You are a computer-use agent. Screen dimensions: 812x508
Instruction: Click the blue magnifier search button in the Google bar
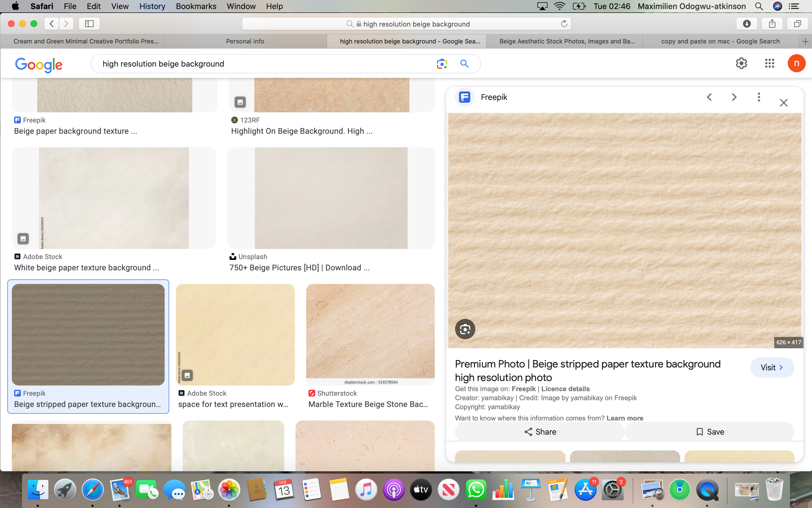tap(464, 64)
